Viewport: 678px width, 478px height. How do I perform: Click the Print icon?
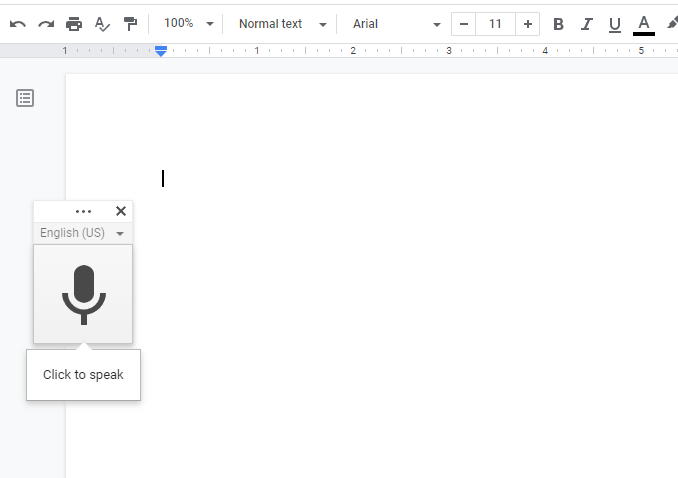pyautogui.click(x=74, y=24)
